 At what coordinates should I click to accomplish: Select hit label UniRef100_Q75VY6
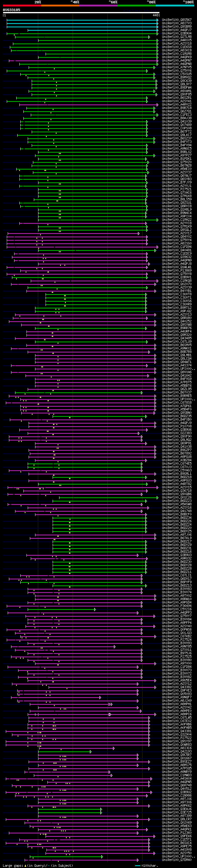(x=177, y=71)
